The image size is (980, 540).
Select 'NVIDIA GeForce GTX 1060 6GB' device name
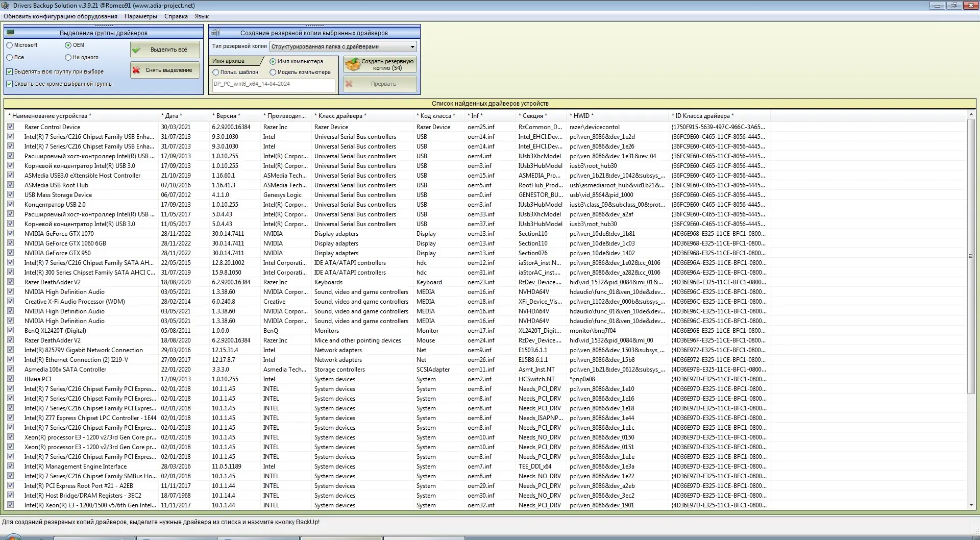click(x=65, y=243)
